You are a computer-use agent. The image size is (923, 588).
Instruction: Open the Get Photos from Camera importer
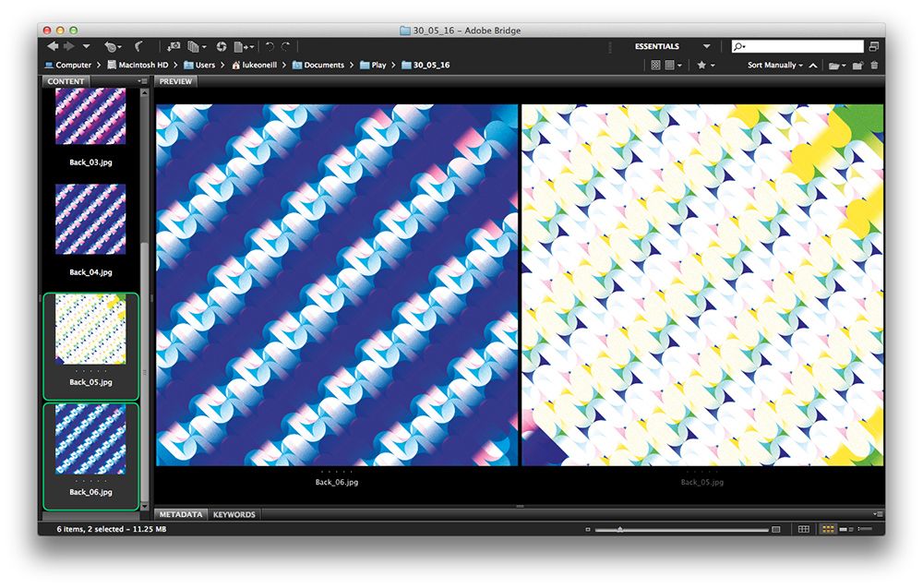point(174,45)
